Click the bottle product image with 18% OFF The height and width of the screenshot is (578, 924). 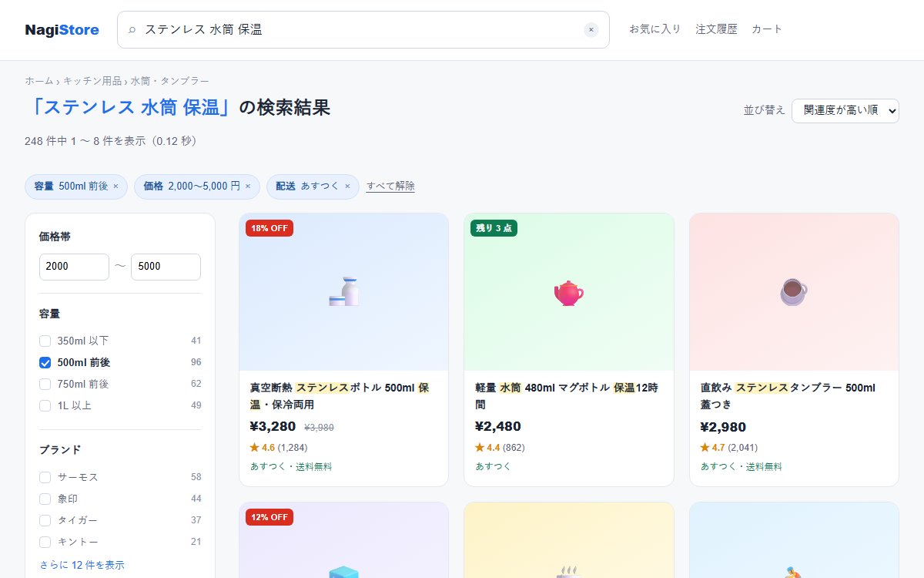(343, 292)
